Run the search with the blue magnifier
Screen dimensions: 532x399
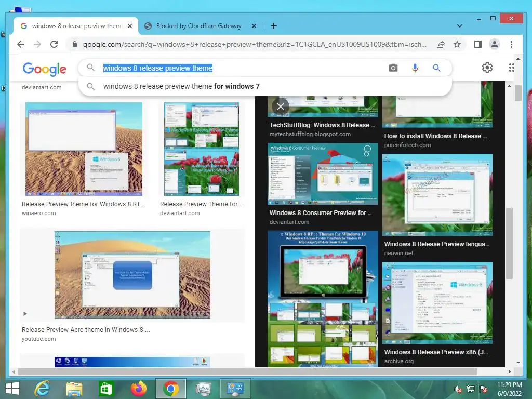coord(436,68)
